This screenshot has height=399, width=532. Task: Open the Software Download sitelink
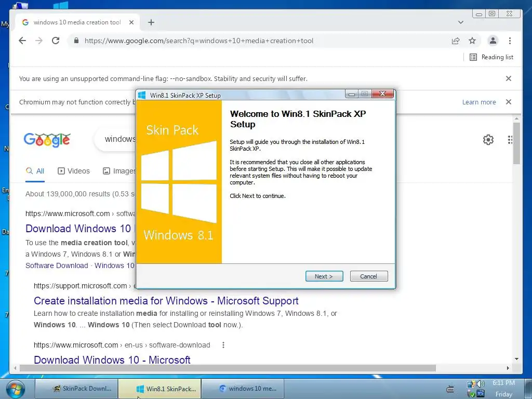pos(57,265)
